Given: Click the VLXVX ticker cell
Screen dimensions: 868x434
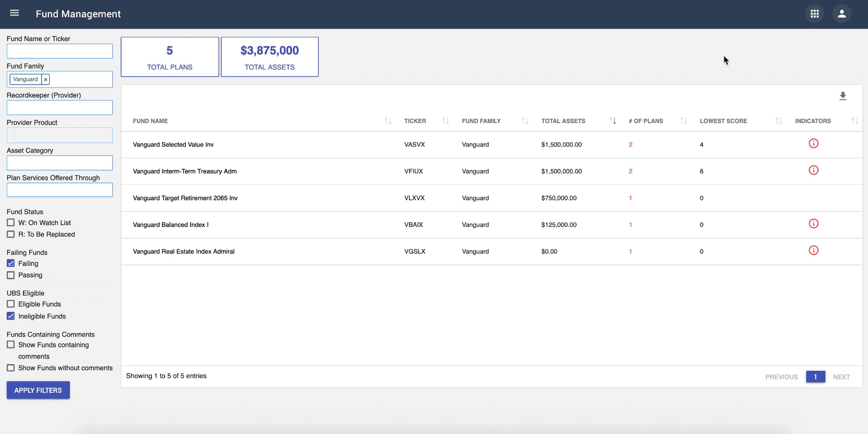Looking at the screenshot, I should [x=415, y=198].
